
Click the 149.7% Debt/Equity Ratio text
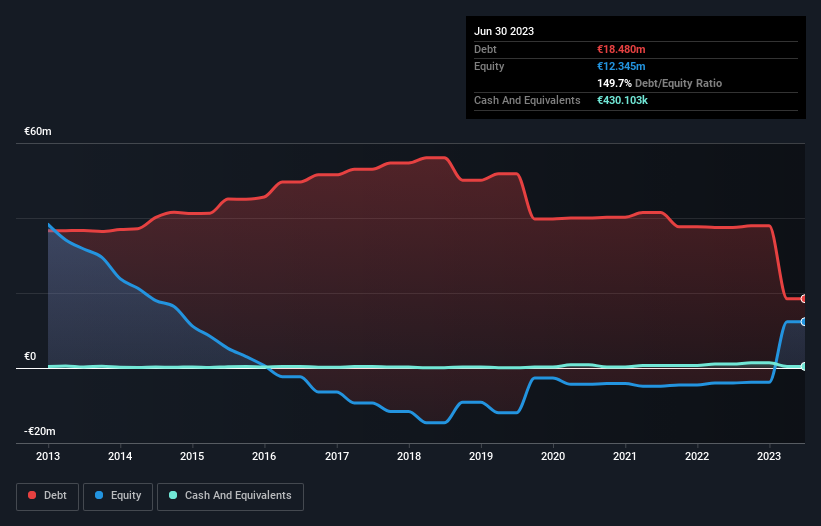(x=659, y=83)
